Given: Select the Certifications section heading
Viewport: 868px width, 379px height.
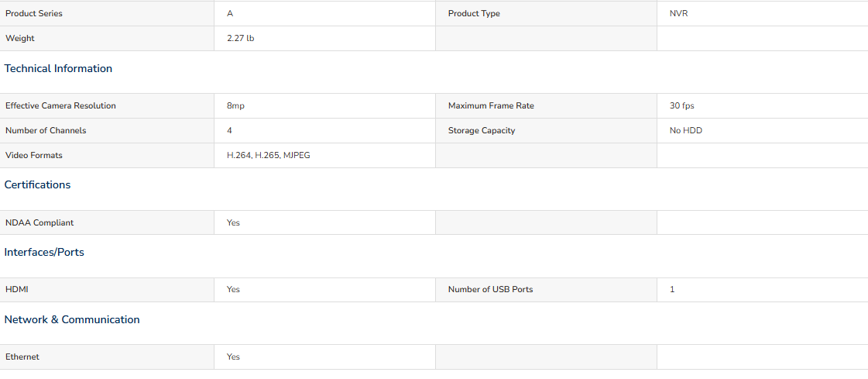Looking at the screenshot, I should point(38,185).
